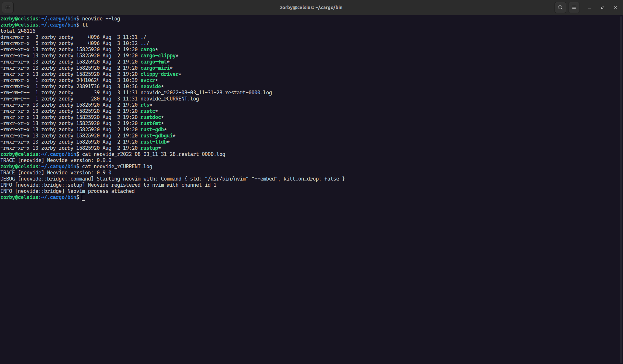Screen dimensions: 623x364
Task: Open the terminal search tool
Action: pos(560,7)
